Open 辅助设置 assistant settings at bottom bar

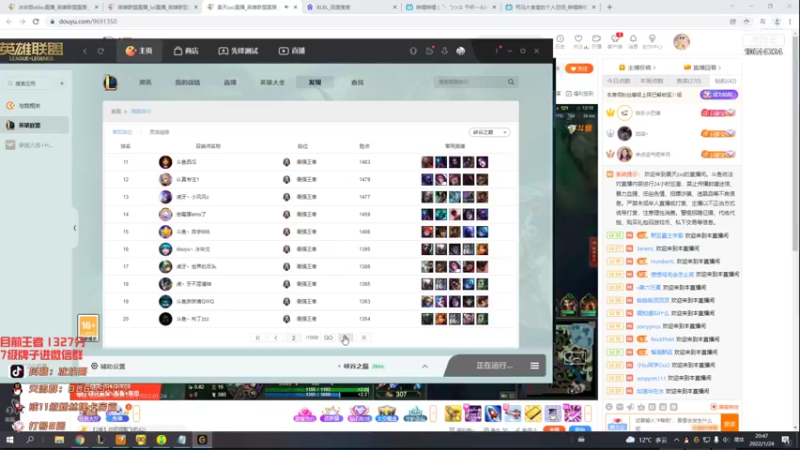(x=108, y=366)
